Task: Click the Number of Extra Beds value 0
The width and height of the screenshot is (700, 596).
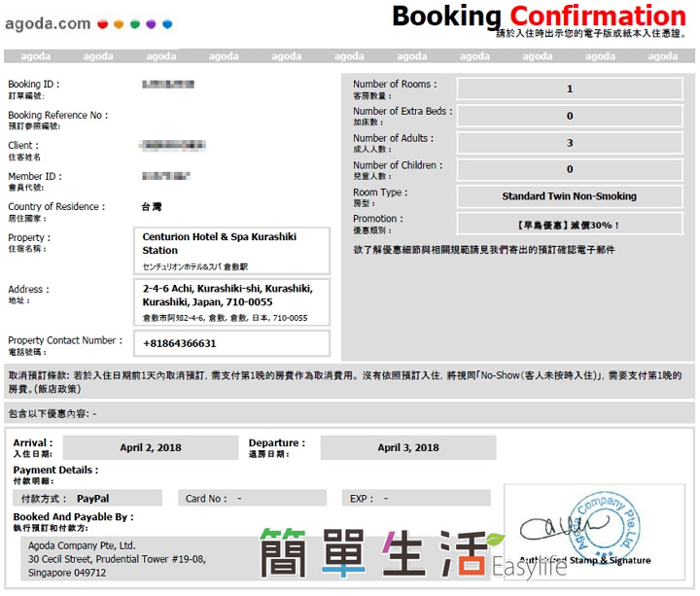Action: pos(570,116)
